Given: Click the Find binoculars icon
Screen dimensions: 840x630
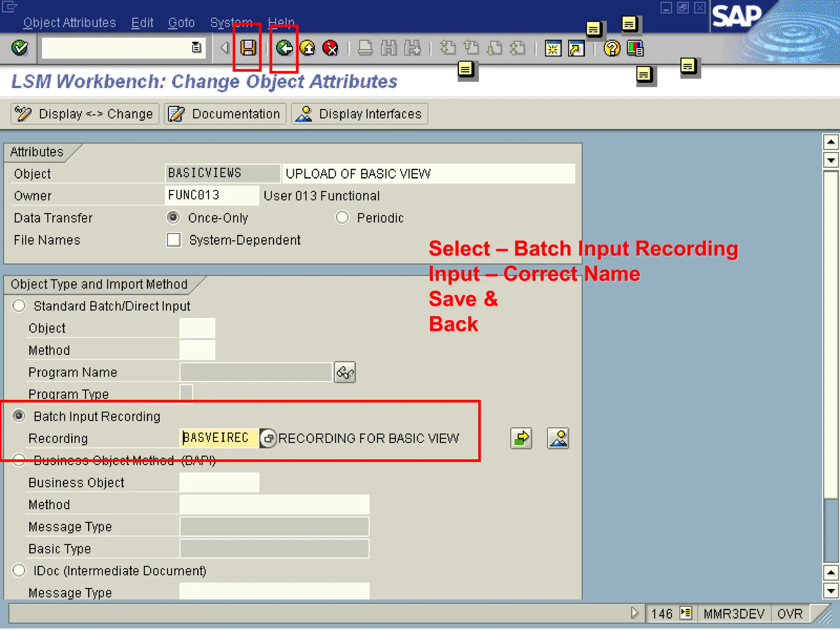Looking at the screenshot, I should [x=388, y=48].
